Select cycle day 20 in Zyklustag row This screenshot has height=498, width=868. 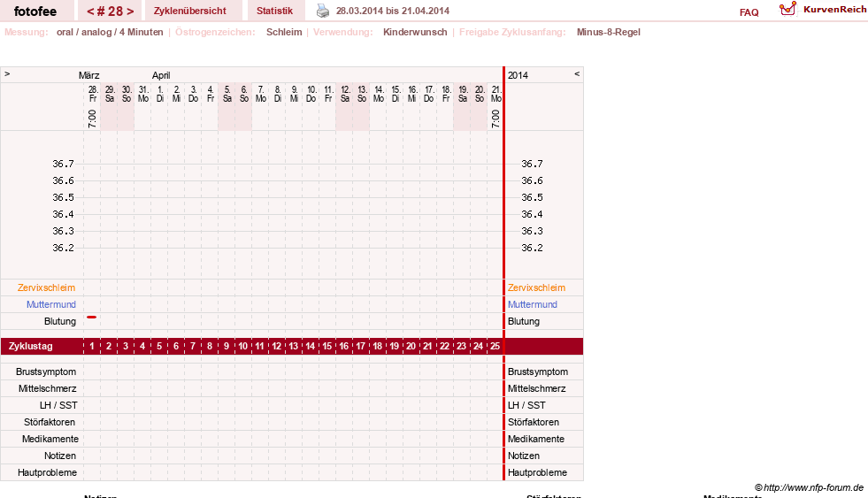tap(411, 347)
